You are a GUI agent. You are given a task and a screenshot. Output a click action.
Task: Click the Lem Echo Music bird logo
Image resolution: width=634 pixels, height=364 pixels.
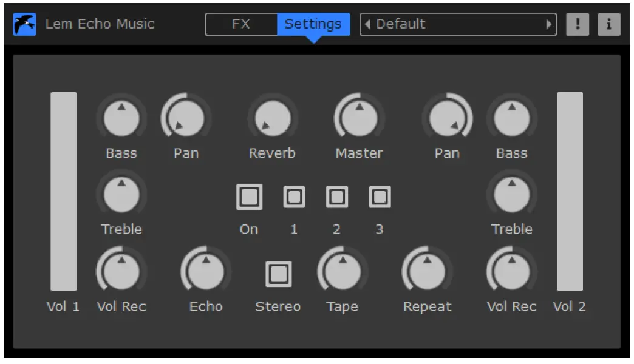tap(24, 24)
